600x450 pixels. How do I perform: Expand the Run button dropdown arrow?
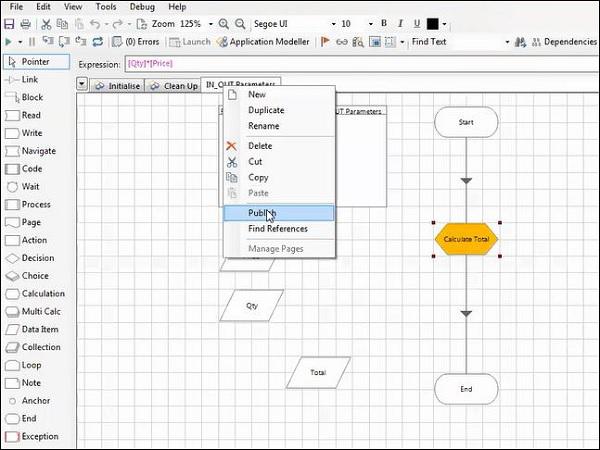20,42
